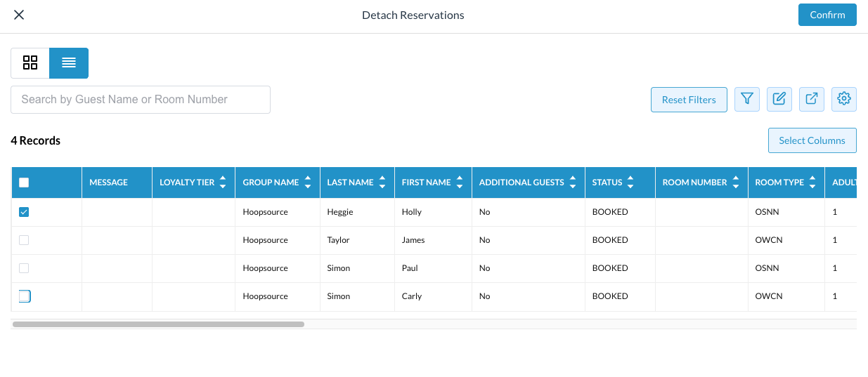Screen dimensions: 868x377
Task: Switch to list view
Action: 69,62
